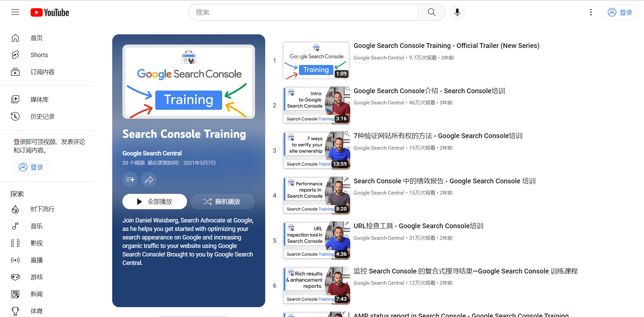This screenshot has width=644, height=317.
Task: Open the hamburger guide menu
Action: (15, 12)
